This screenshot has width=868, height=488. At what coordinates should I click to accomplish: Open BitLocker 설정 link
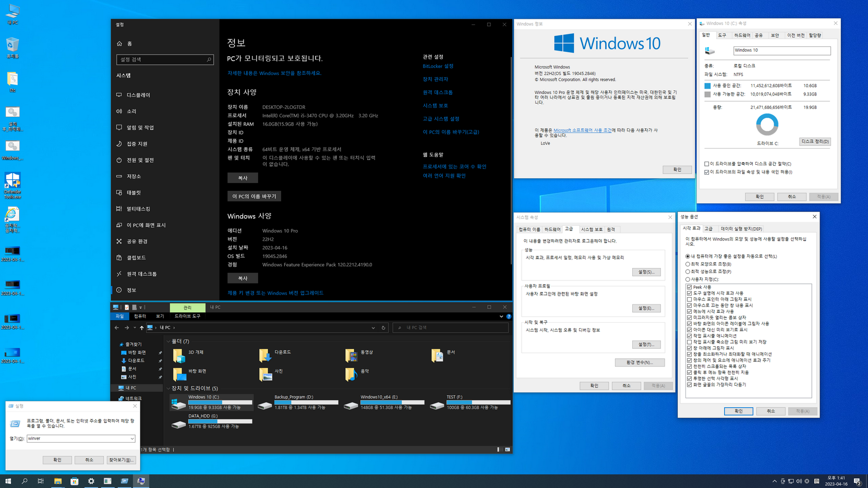438,66
